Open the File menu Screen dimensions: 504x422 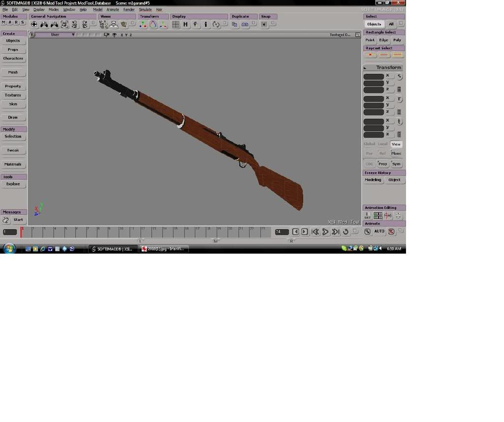click(x=5, y=10)
